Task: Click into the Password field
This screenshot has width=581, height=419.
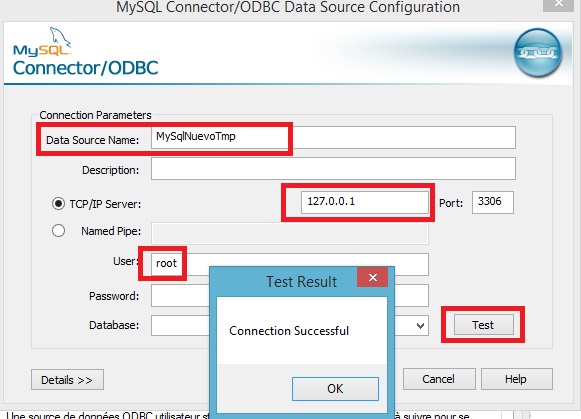Action: click(x=290, y=295)
